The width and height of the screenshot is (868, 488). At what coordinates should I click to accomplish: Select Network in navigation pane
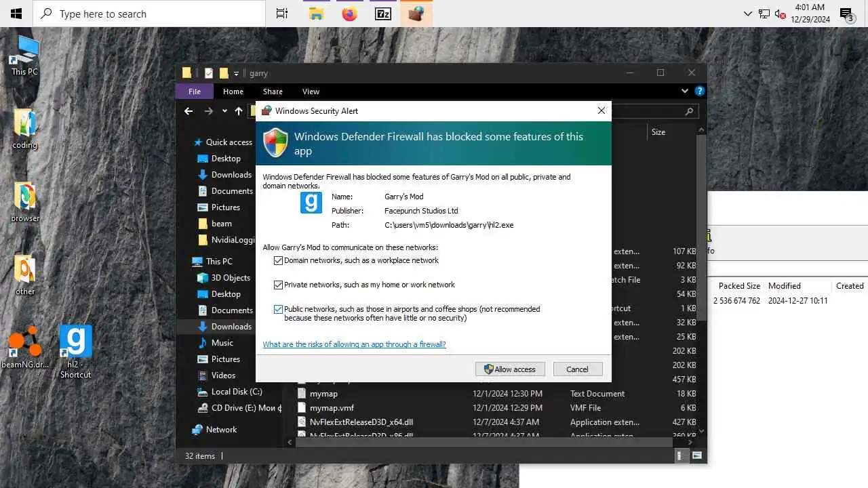tap(221, 430)
